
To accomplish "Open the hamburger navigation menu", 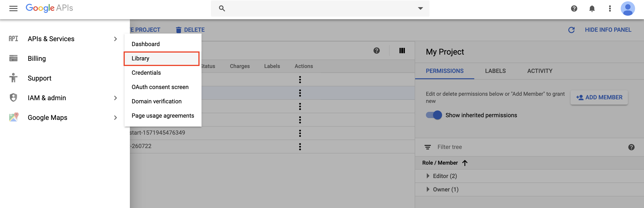I will pos(13,8).
